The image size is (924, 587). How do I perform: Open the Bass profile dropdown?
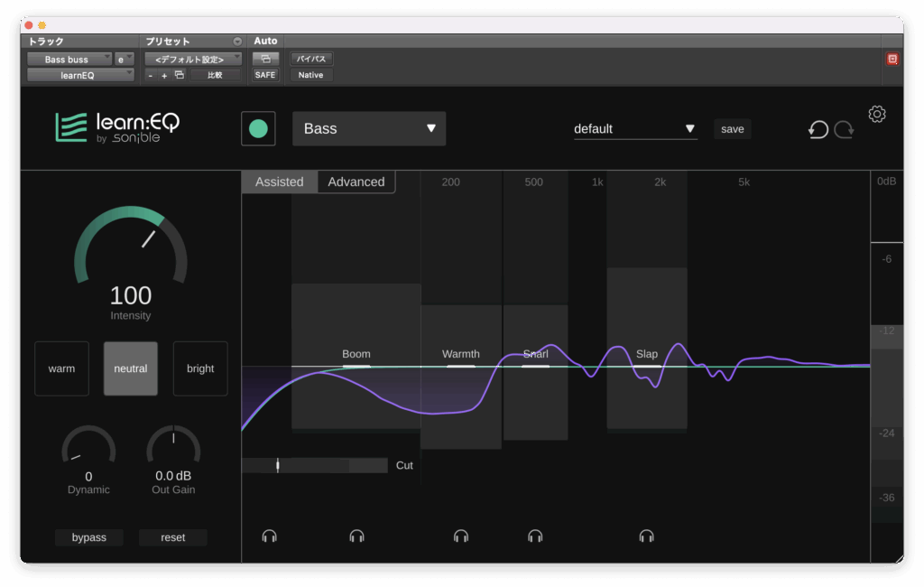(369, 128)
